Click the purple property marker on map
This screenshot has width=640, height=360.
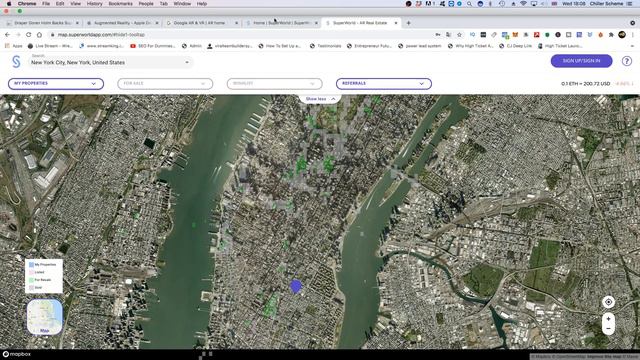[296, 286]
